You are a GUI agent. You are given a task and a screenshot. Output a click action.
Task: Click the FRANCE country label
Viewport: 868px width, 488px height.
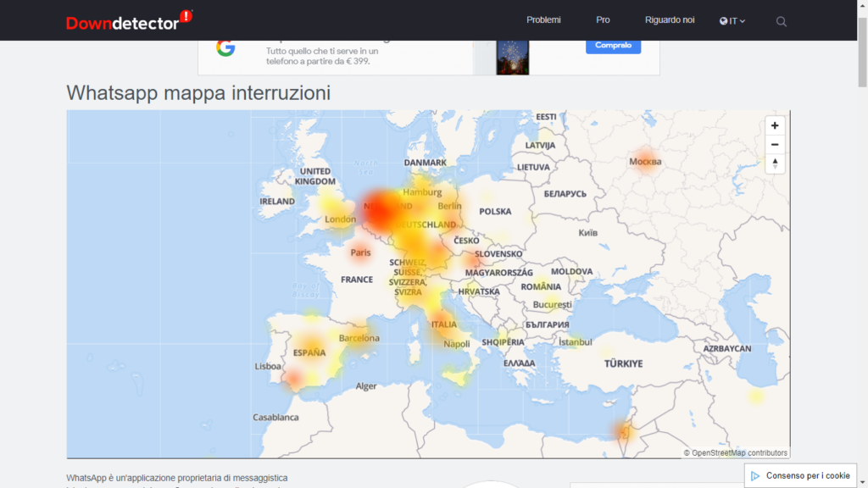click(357, 280)
